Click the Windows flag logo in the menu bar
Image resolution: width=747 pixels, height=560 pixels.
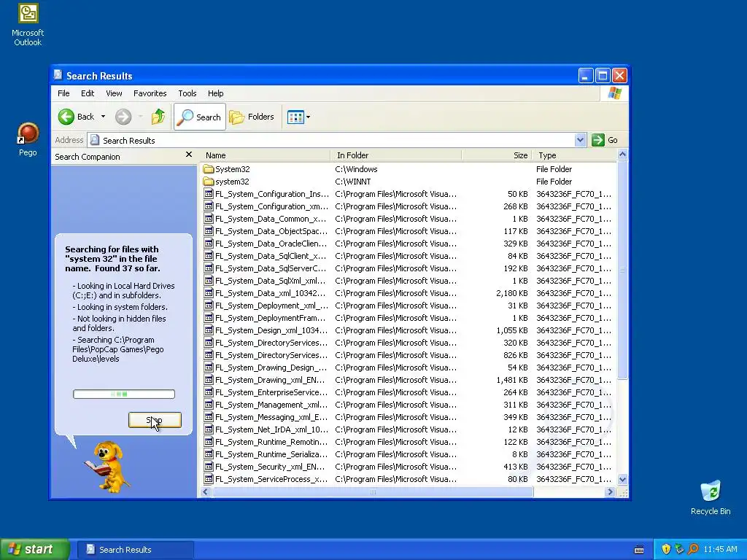[614, 93]
